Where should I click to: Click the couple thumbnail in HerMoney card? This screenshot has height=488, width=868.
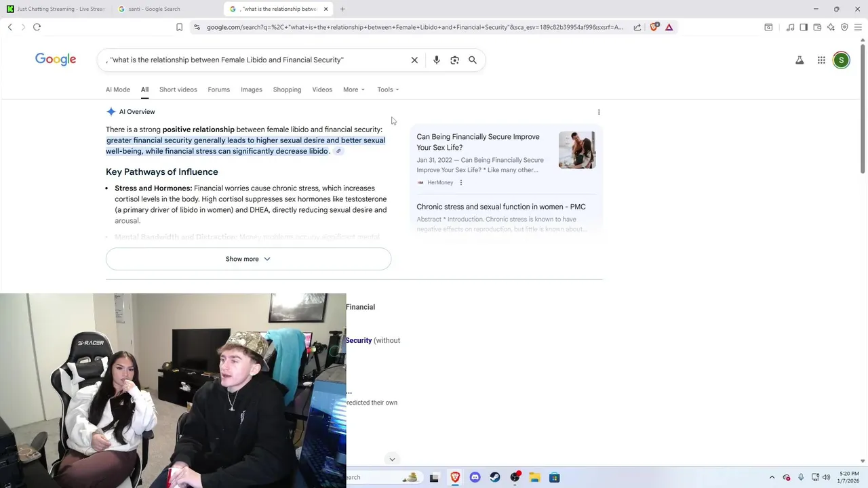(x=577, y=150)
